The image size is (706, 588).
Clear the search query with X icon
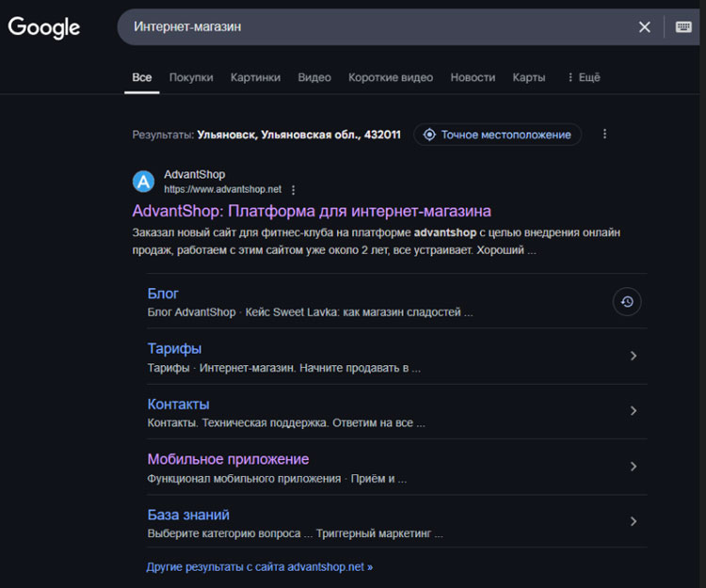[x=645, y=27]
